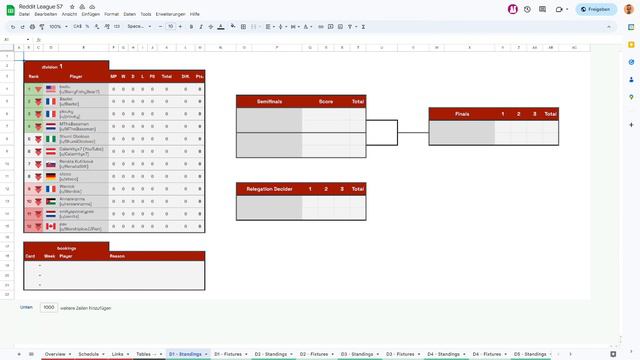Decrease font size with the minus button

(x=160, y=27)
